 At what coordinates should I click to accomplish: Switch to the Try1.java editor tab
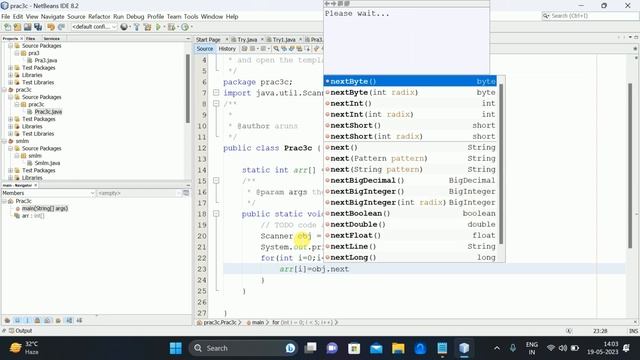coord(284,40)
